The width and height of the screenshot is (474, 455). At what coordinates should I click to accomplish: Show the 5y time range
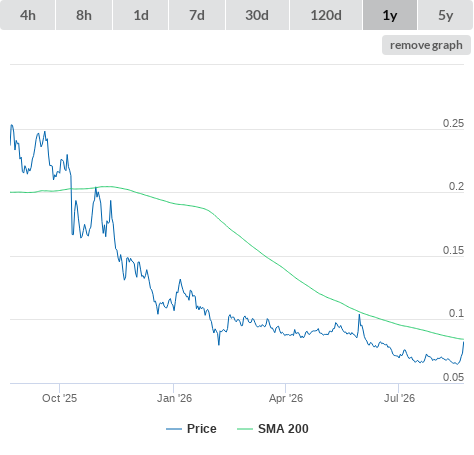[446, 15]
